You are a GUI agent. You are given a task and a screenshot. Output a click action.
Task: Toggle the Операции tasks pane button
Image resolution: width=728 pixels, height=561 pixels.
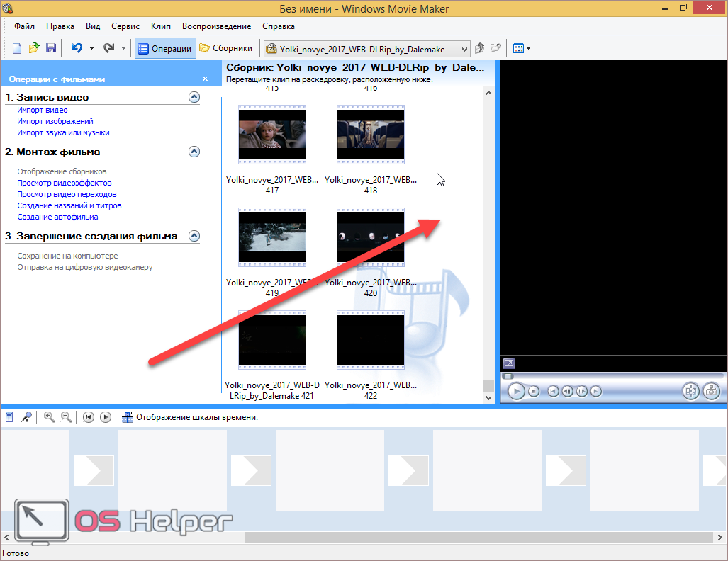[165, 48]
